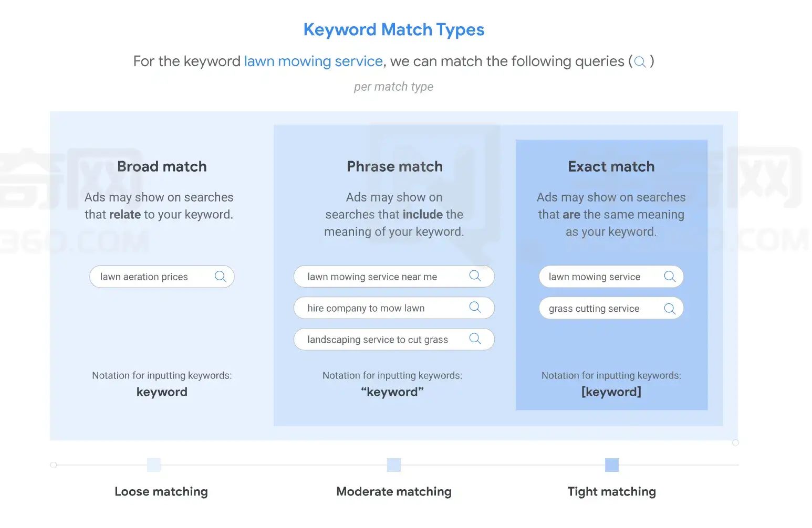Click the 'hire company to mow lawn' text

pyautogui.click(x=366, y=308)
